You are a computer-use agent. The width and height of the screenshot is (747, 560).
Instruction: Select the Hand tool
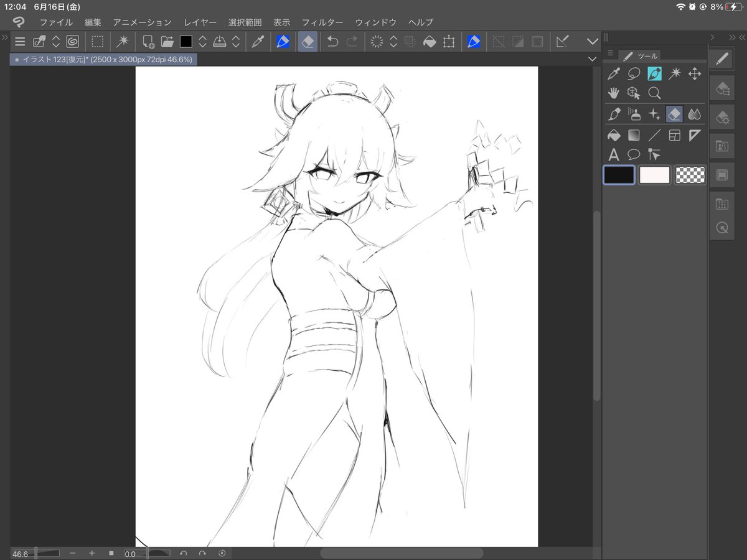point(614,93)
